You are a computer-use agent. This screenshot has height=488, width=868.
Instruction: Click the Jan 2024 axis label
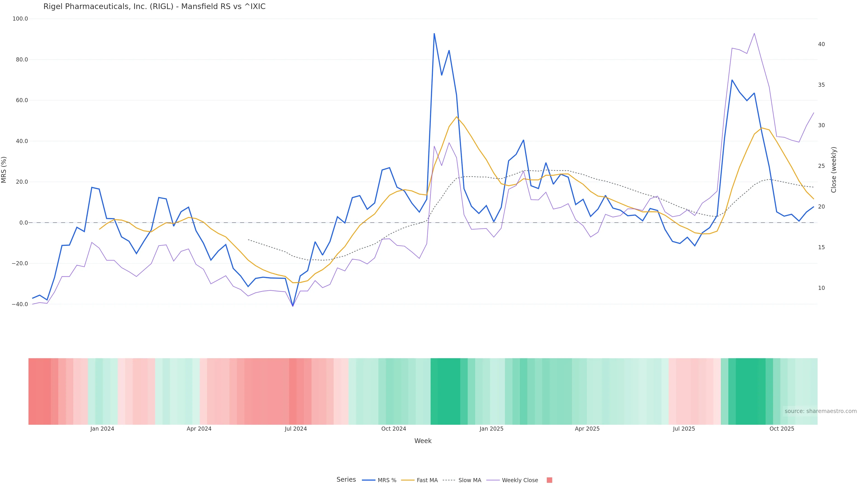pos(102,429)
